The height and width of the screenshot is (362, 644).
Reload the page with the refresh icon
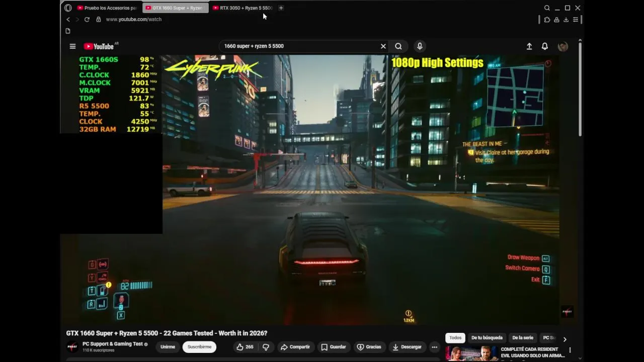87,19
